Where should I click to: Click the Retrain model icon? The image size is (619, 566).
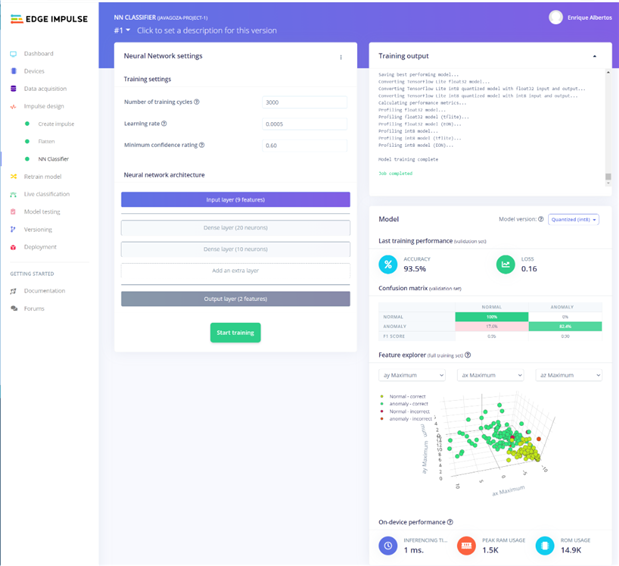pos(13,176)
